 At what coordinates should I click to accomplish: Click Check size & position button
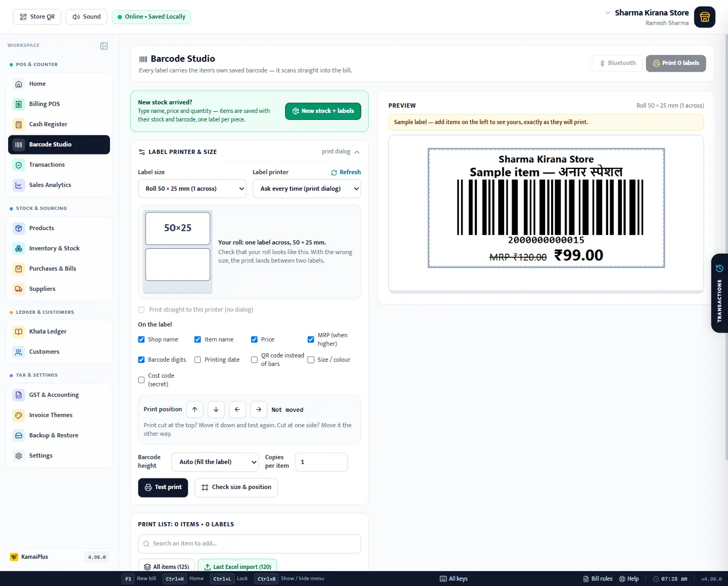[236, 487]
